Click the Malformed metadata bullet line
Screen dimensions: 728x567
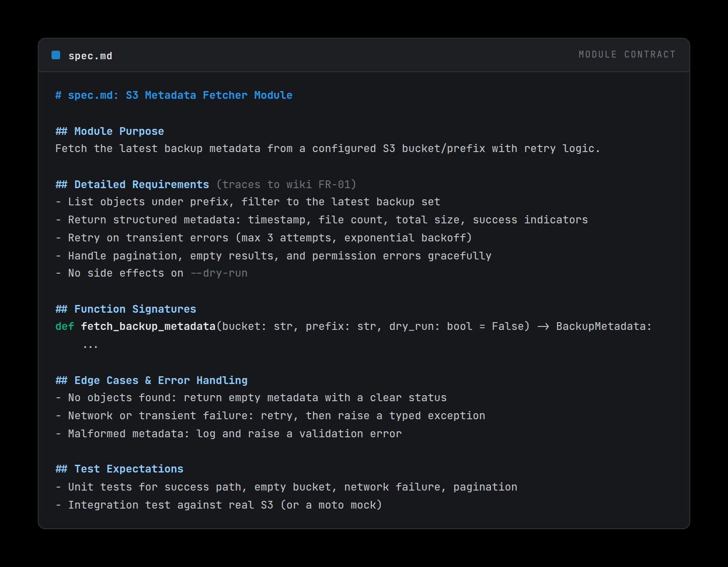click(228, 434)
